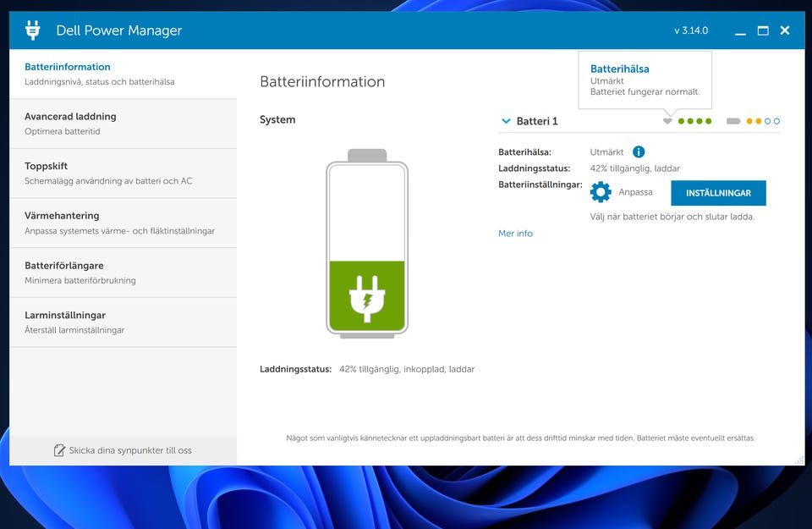This screenshot has width=812, height=529.
Task: Click the battery health info icon
Action: click(x=639, y=152)
